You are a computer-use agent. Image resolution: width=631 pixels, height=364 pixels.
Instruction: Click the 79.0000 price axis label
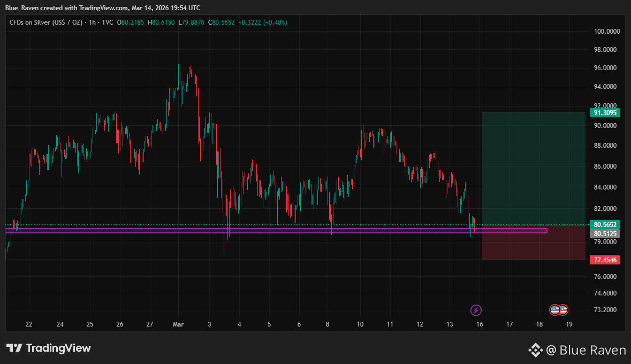coord(605,242)
